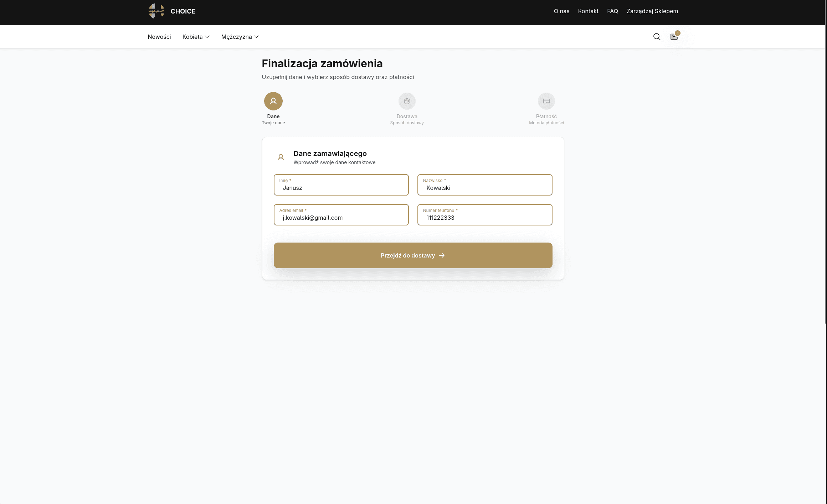This screenshot has width=827, height=504.
Task: Open Zarządzaj Sklepem link
Action: point(652,11)
